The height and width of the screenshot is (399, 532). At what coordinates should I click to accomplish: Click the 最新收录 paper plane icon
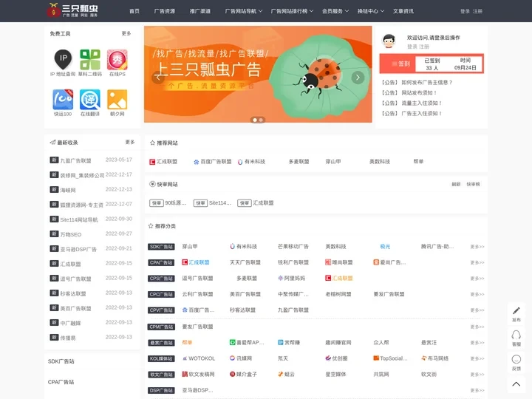pos(52,142)
